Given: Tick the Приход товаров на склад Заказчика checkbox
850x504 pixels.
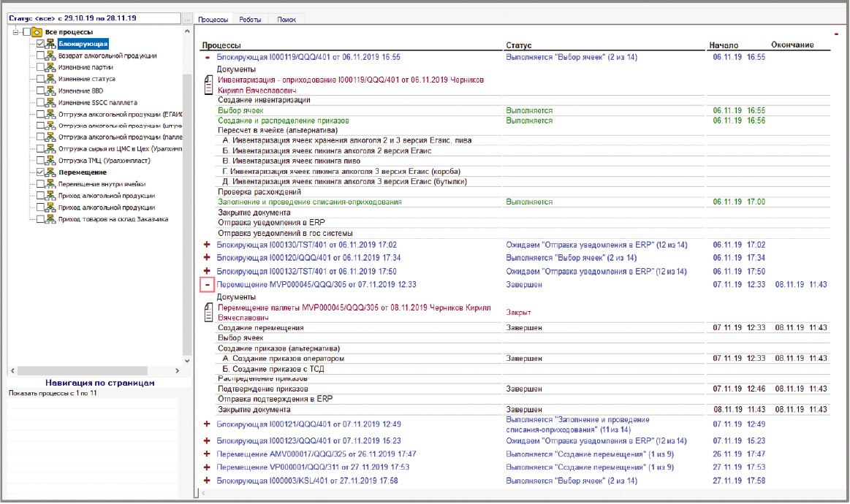Looking at the screenshot, I should (41, 219).
